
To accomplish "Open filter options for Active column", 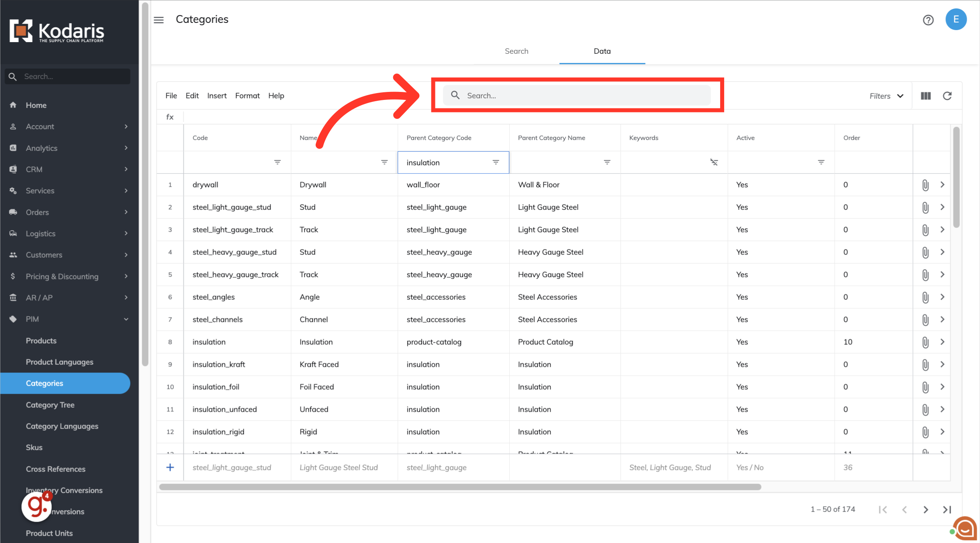I will coord(821,162).
